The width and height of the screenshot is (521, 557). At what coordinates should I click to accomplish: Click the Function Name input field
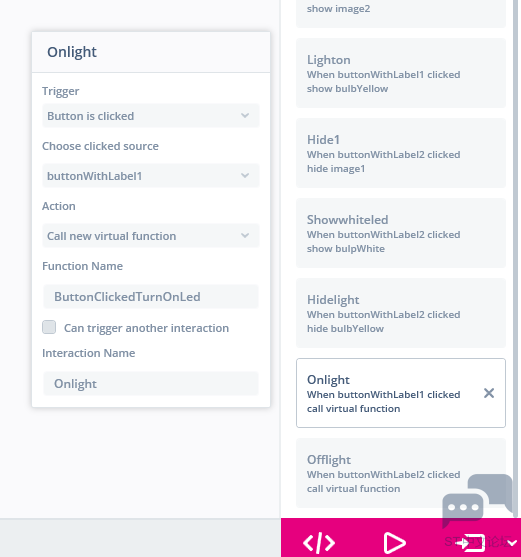point(151,297)
